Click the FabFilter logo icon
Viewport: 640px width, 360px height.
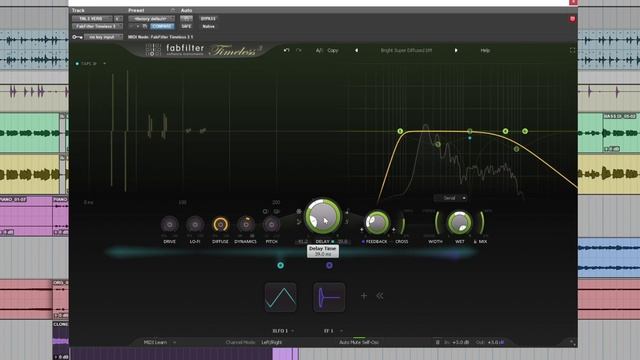point(153,50)
